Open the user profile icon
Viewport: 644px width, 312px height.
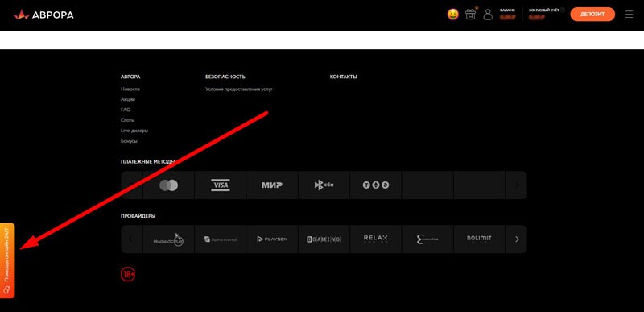click(x=488, y=15)
